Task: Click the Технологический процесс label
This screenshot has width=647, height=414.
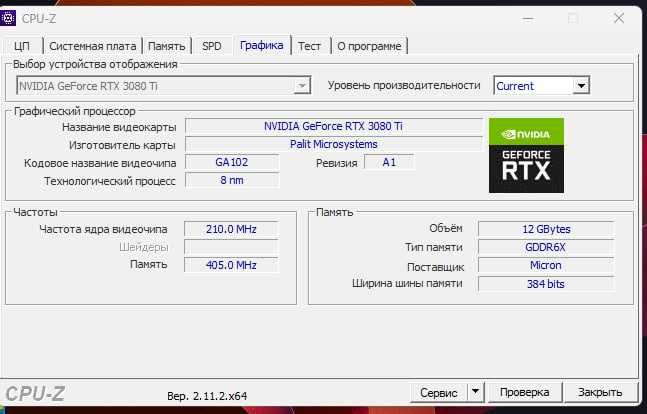Action: click(110, 181)
